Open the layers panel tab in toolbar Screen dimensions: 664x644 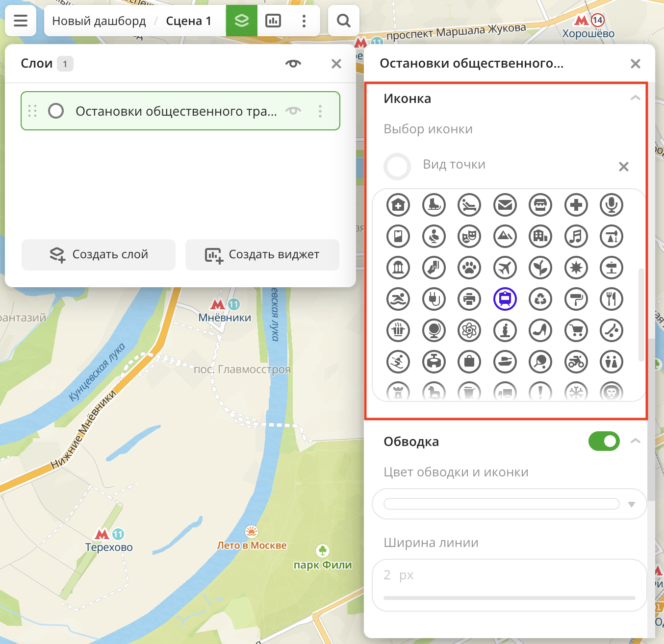(x=242, y=21)
